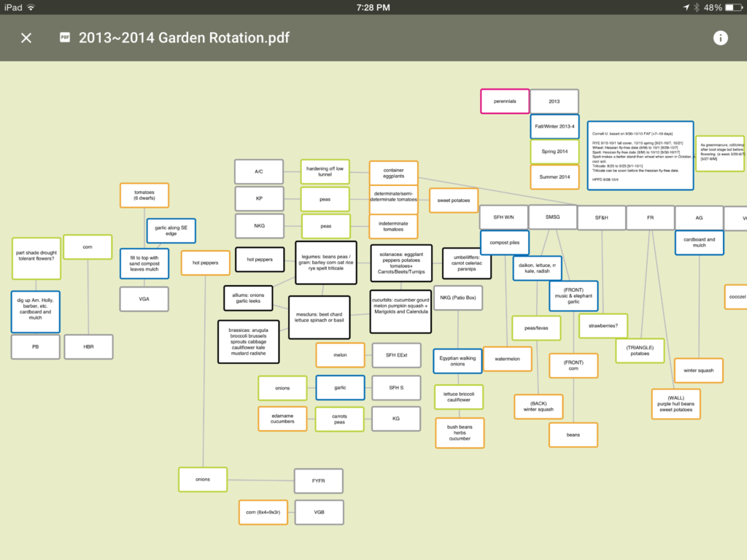This screenshot has height=560, width=747.
Task: Tap the NKG (Patio Box) node
Action: [x=458, y=297]
